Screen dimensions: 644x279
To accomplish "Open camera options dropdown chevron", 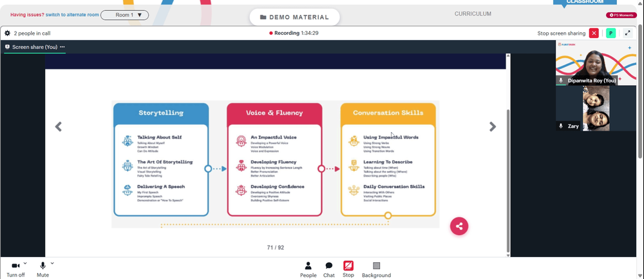I will [x=25, y=264].
